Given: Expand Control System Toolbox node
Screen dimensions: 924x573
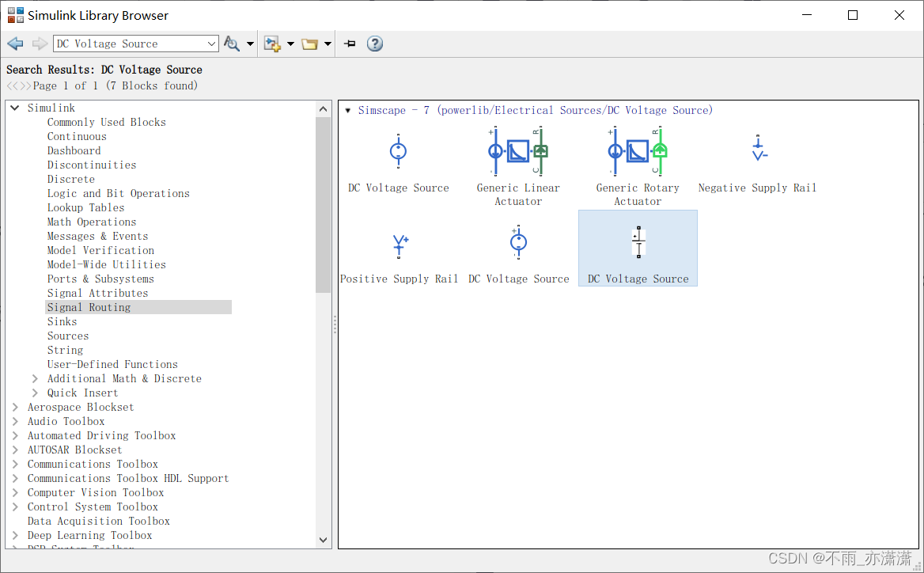Looking at the screenshot, I should pyautogui.click(x=15, y=507).
